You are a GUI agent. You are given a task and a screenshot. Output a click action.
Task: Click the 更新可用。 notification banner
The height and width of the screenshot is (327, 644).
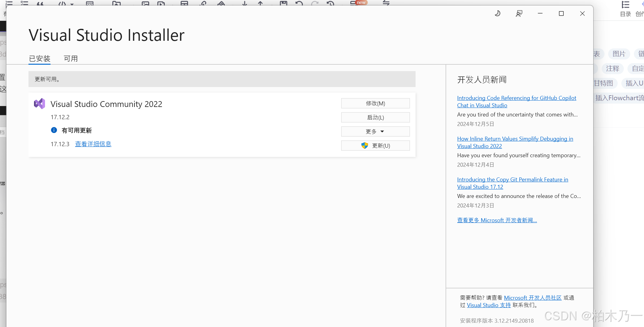pos(222,79)
